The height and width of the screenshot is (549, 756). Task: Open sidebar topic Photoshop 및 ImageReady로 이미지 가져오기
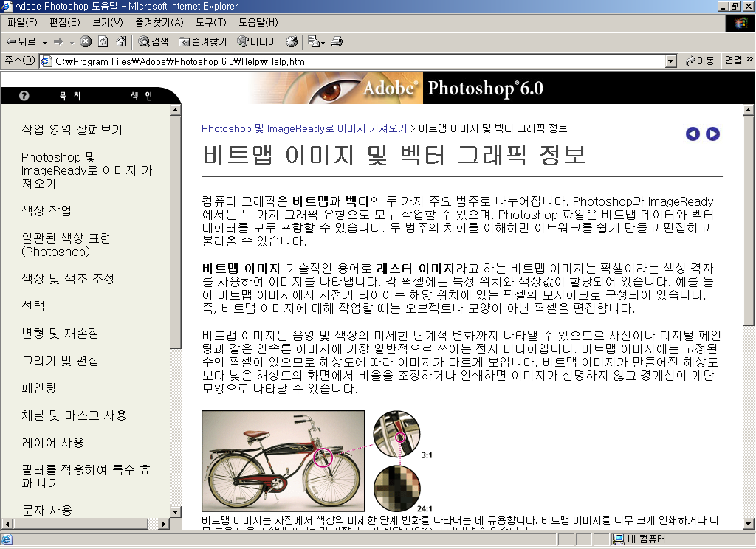pyautogui.click(x=87, y=170)
